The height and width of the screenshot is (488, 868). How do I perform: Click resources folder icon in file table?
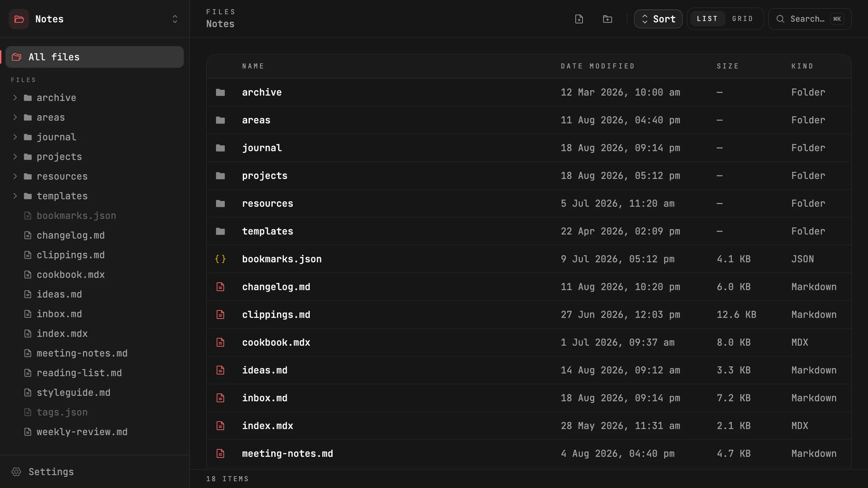[220, 203]
